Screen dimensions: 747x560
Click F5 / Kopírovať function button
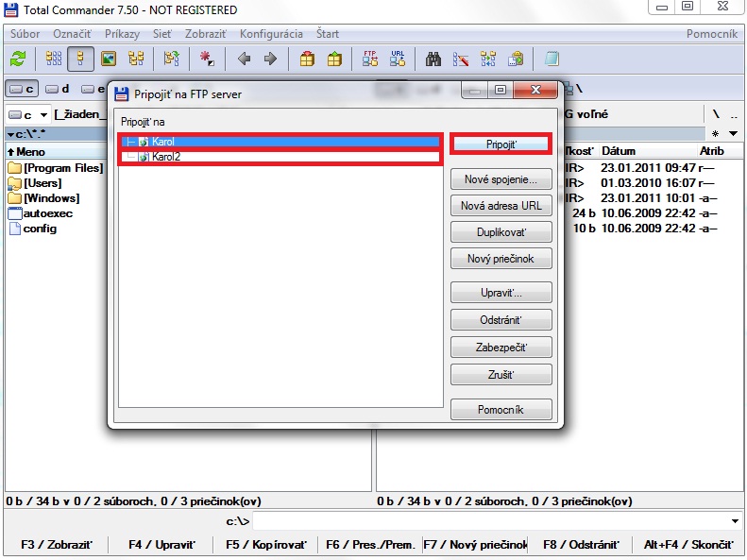click(x=266, y=544)
